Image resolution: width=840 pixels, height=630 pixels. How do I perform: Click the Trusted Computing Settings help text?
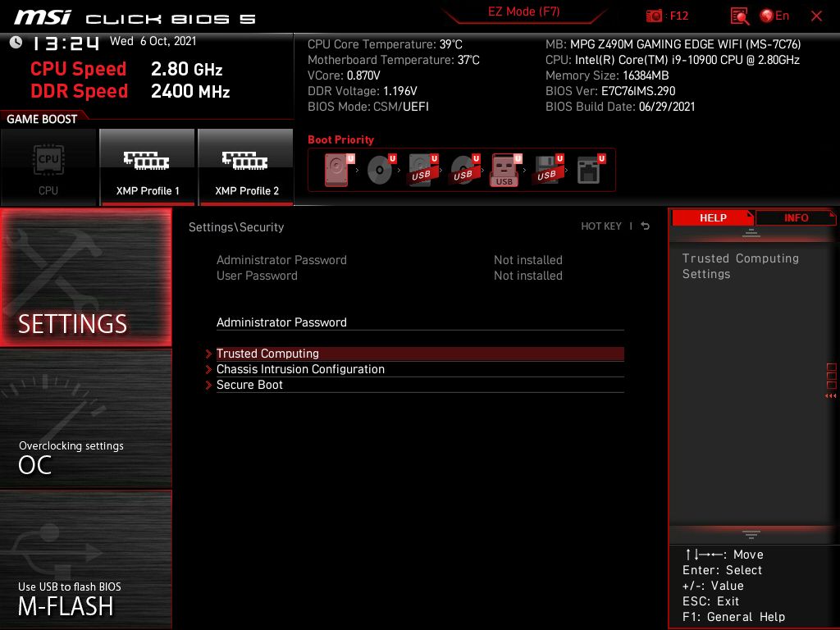(741, 267)
